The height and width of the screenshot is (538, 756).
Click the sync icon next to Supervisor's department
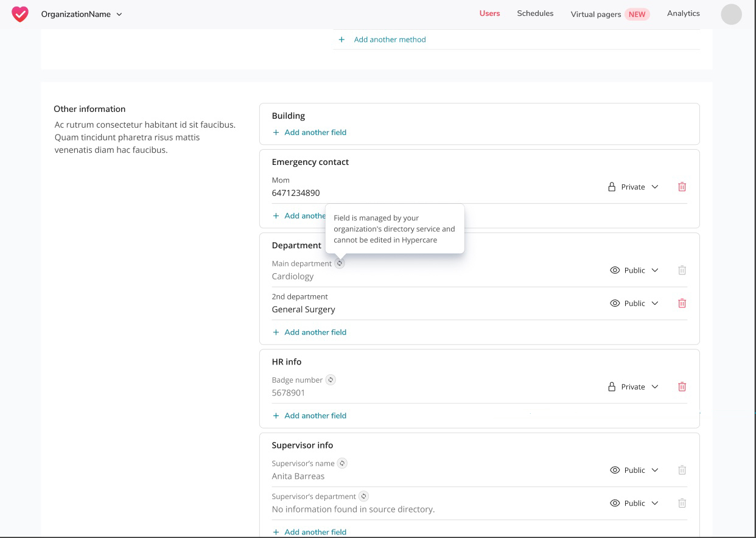[x=363, y=496]
